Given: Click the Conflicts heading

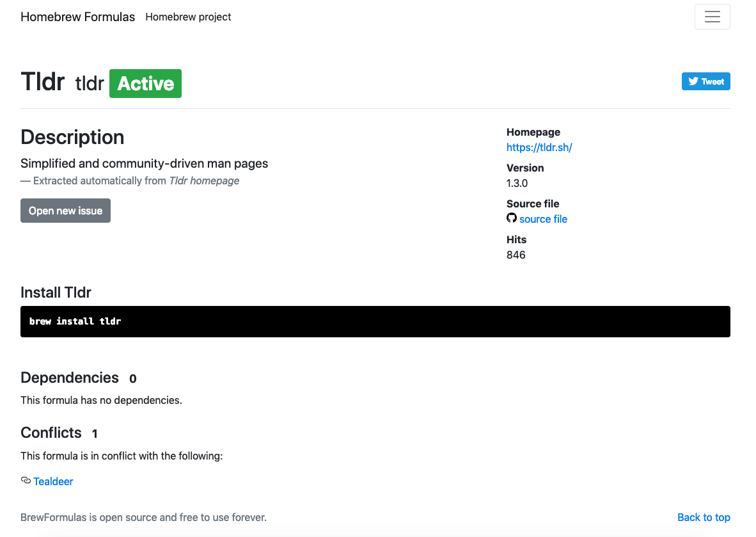Looking at the screenshot, I should pos(51,433).
